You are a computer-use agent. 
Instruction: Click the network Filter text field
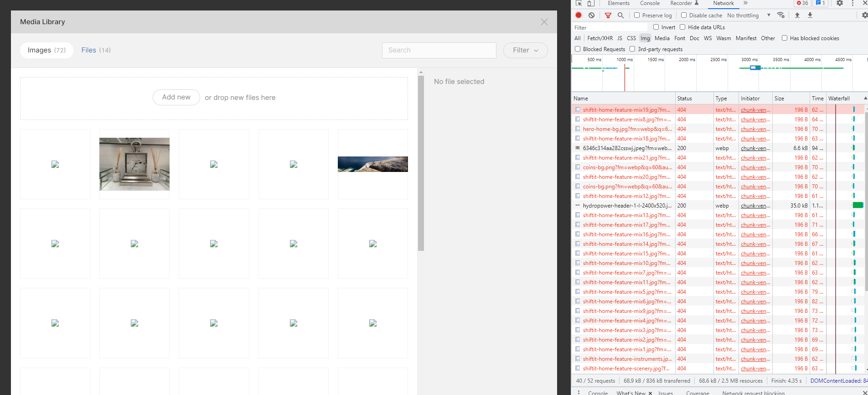tap(610, 27)
